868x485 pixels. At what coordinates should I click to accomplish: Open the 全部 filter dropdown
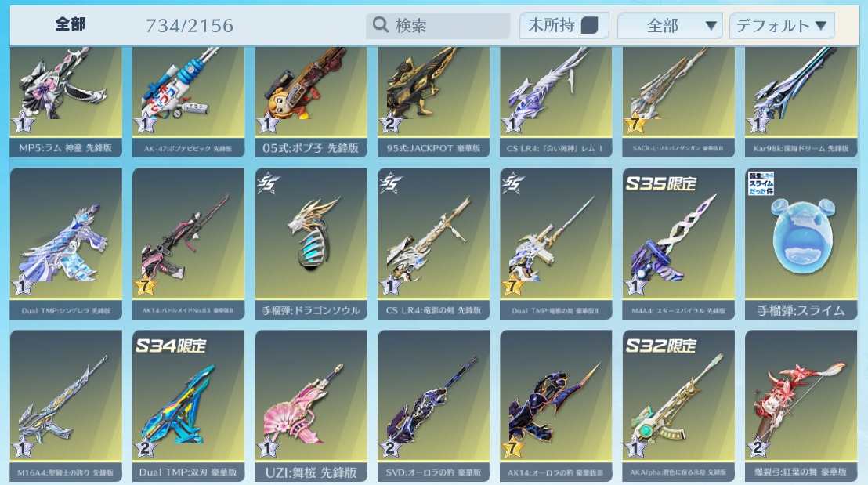point(670,26)
